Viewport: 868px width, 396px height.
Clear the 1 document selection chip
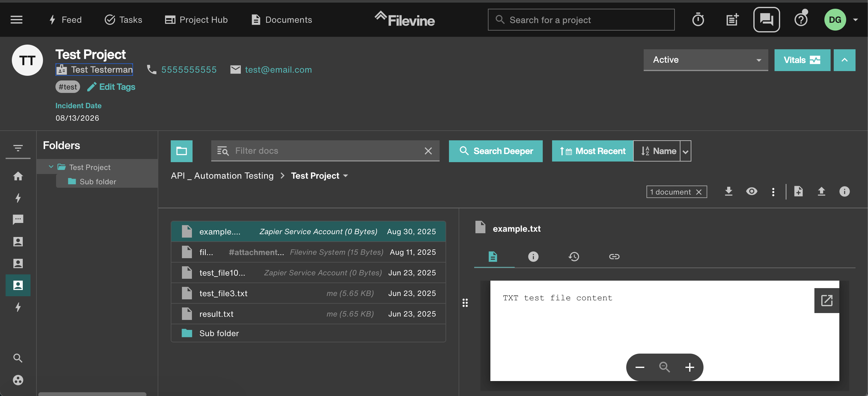tap(699, 191)
